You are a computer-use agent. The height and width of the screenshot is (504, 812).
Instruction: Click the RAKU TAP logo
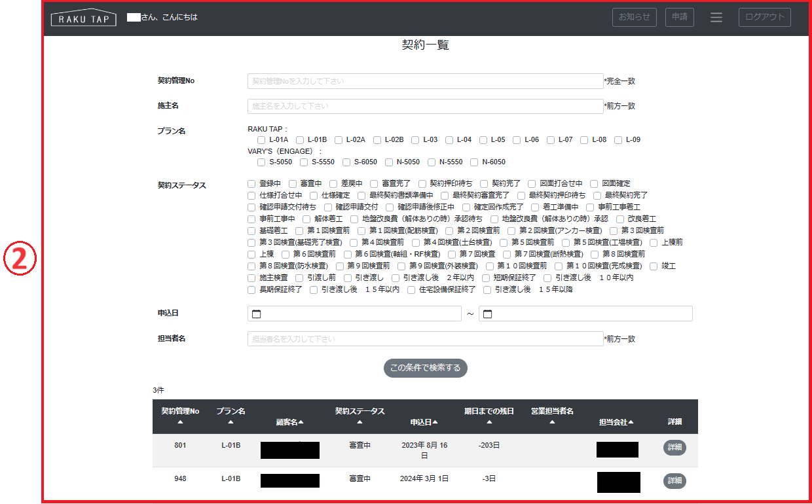coord(84,18)
